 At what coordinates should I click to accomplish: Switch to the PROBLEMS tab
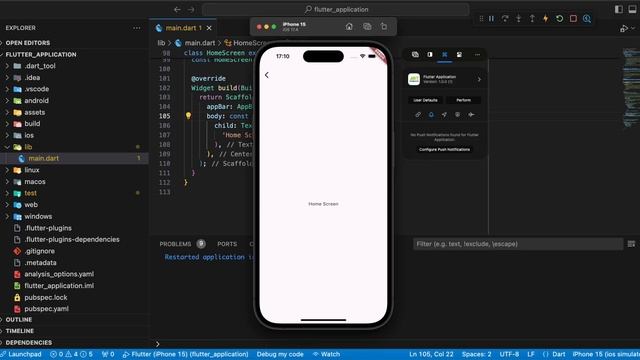coord(175,244)
